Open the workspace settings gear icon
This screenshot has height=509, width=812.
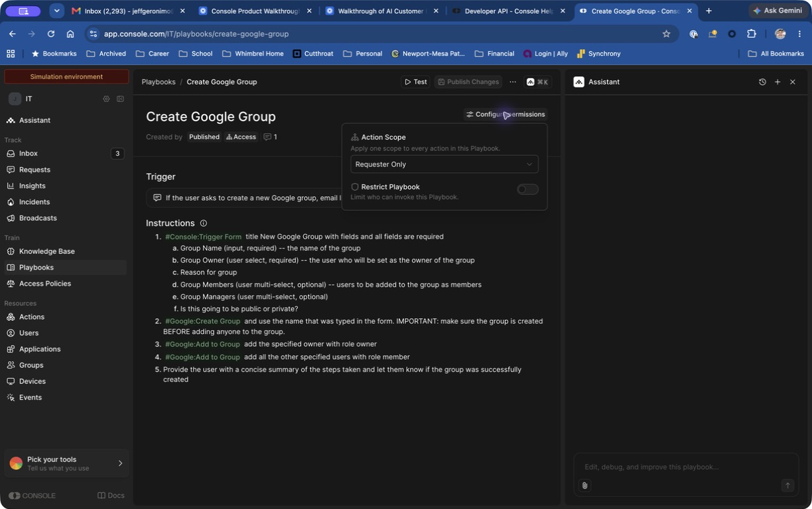pyautogui.click(x=106, y=99)
